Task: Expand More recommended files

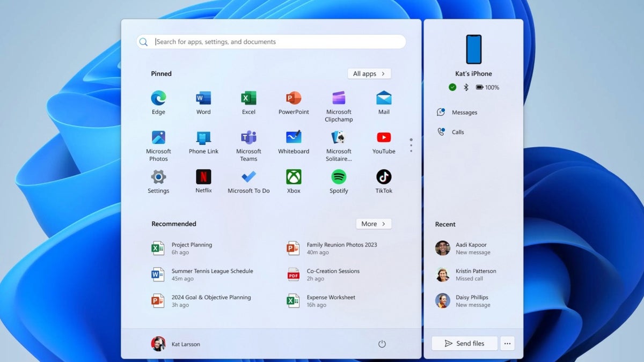Action: (x=374, y=224)
